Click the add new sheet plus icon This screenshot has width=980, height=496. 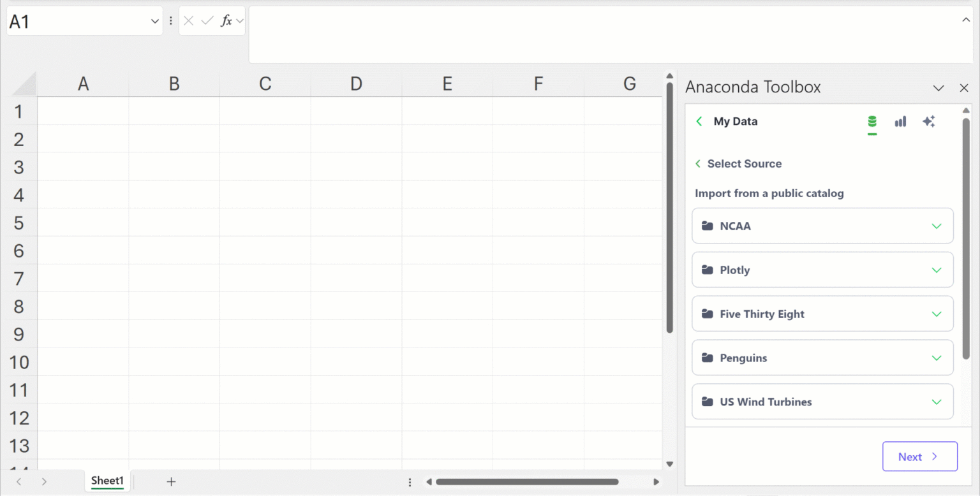click(x=171, y=481)
